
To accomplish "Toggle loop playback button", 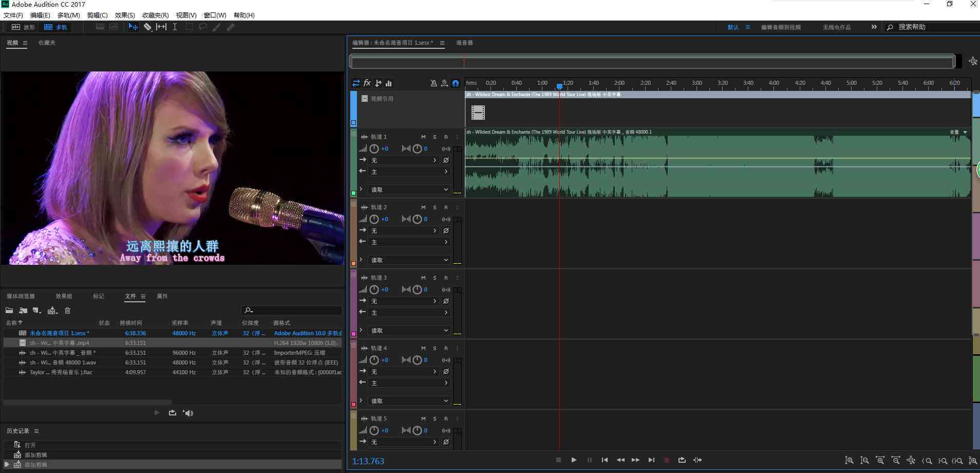I will pos(682,460).
